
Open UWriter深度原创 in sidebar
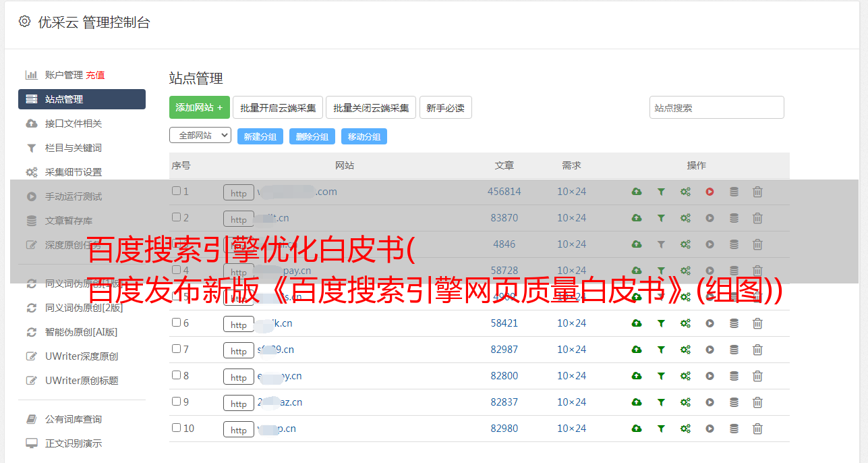pyautogui.click(x=82, y=356)
